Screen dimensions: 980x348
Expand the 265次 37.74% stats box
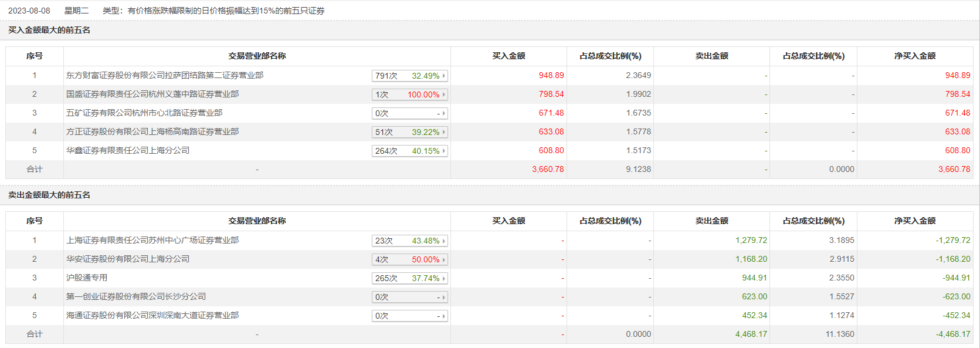pyautogui.click(x=409, y=278)
